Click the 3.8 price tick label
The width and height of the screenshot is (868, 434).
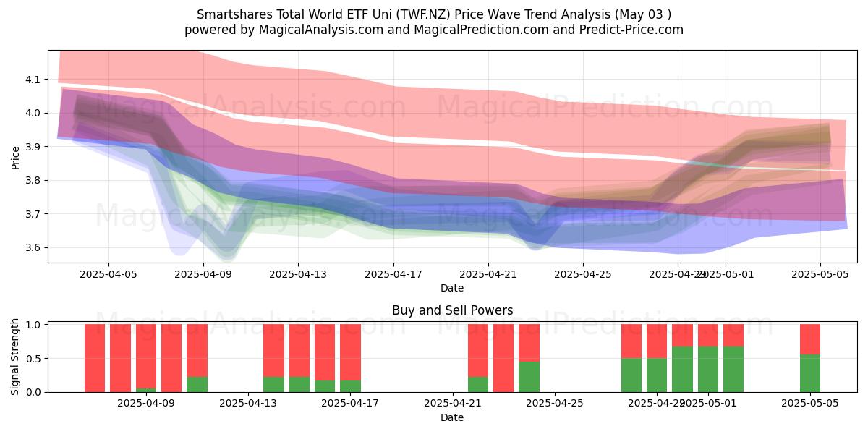pyautogui.click(x=34, y=180)
